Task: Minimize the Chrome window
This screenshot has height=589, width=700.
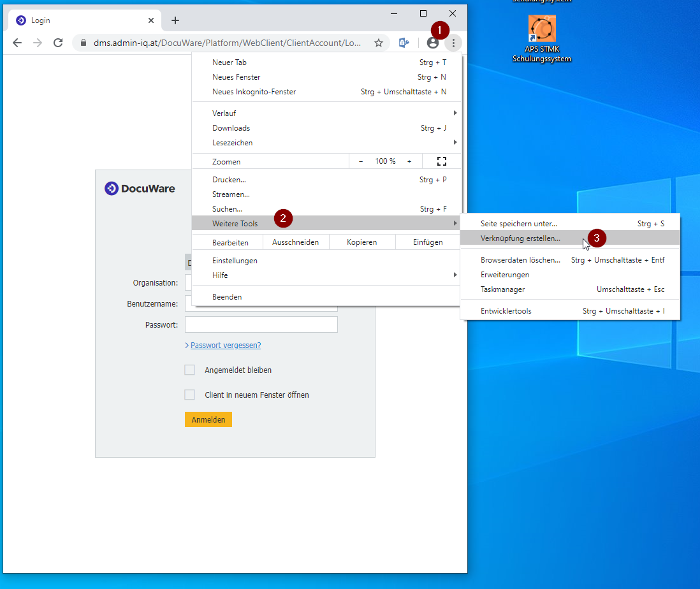Action: [394, 13]
